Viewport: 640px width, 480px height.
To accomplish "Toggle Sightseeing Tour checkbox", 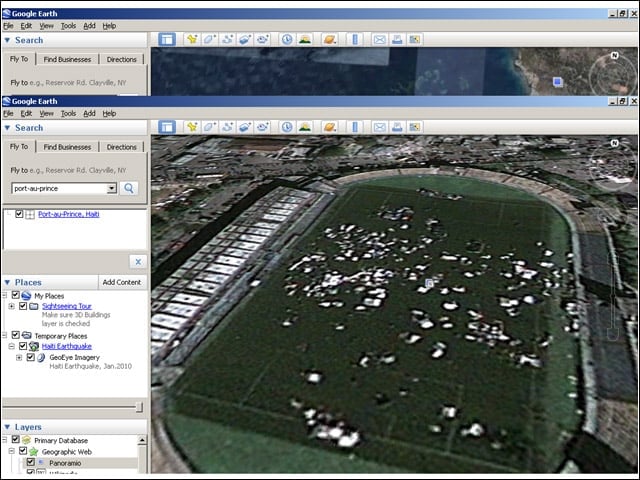I will tap(23, 306).
